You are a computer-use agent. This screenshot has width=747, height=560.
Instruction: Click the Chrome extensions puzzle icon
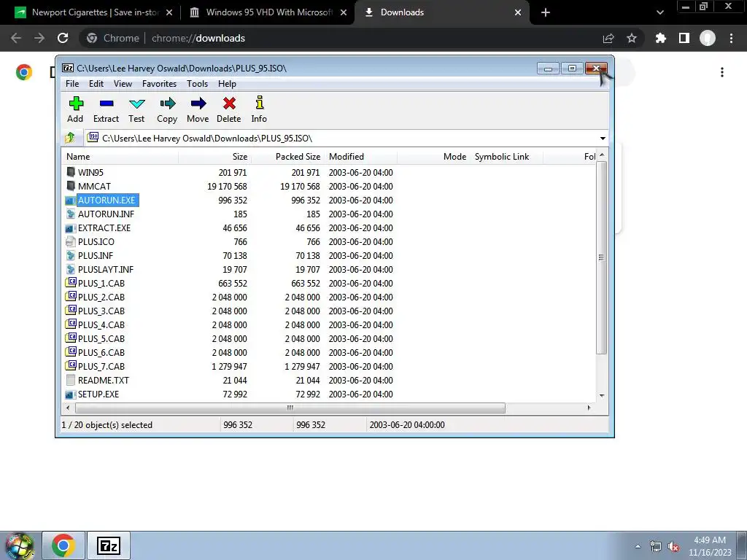(x=660, y=38)
